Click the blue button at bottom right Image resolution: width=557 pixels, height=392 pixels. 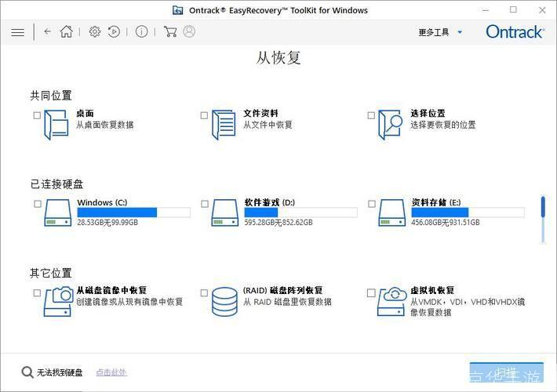tap(507, 372)
